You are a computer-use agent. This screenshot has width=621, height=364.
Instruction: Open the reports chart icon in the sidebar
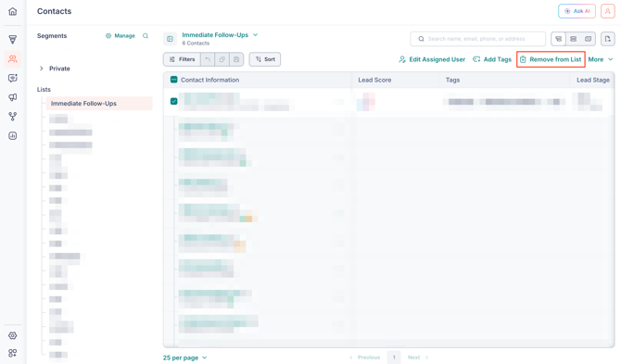[x=13, y=136]
